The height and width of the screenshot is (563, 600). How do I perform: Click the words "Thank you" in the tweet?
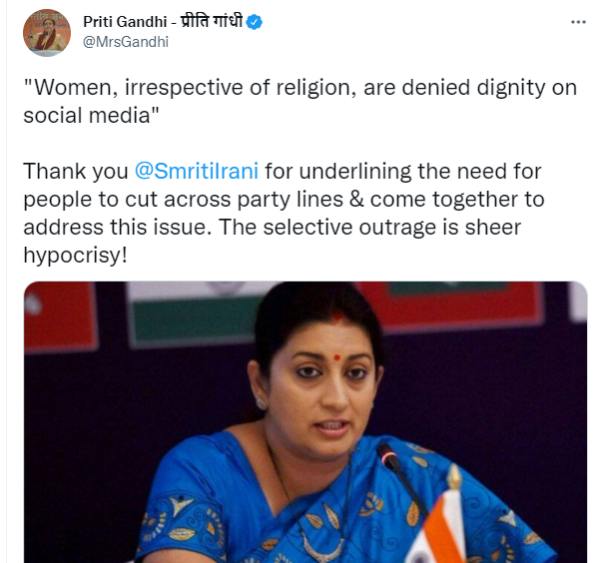[x=76, y=171]
